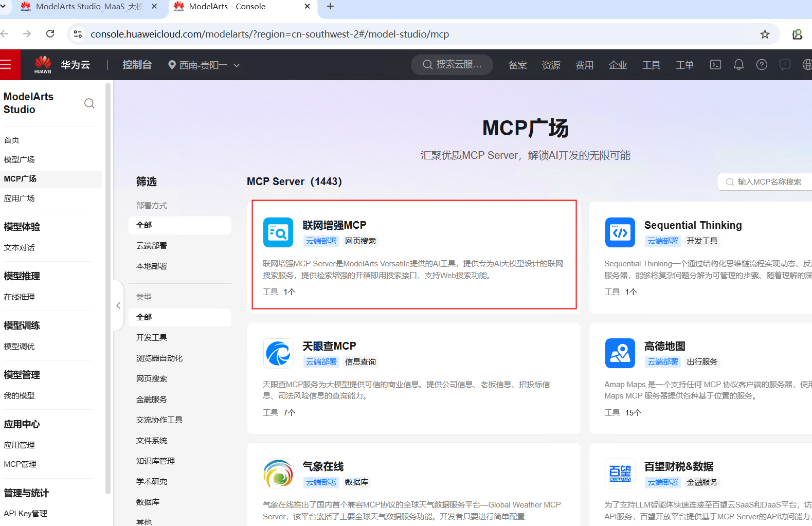This screenshot has width=812, height=526.
Task: Filter type by 开发工具
Action: click(x=152, y=337)
